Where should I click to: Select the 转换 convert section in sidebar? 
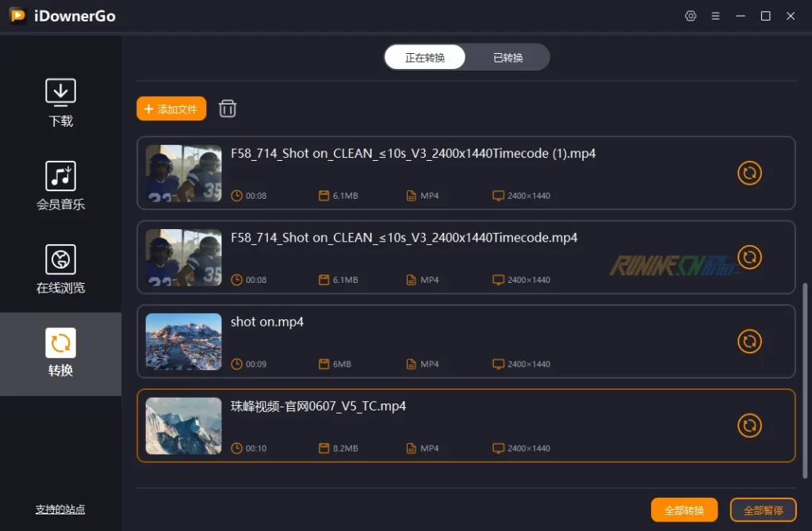[60, 353]
